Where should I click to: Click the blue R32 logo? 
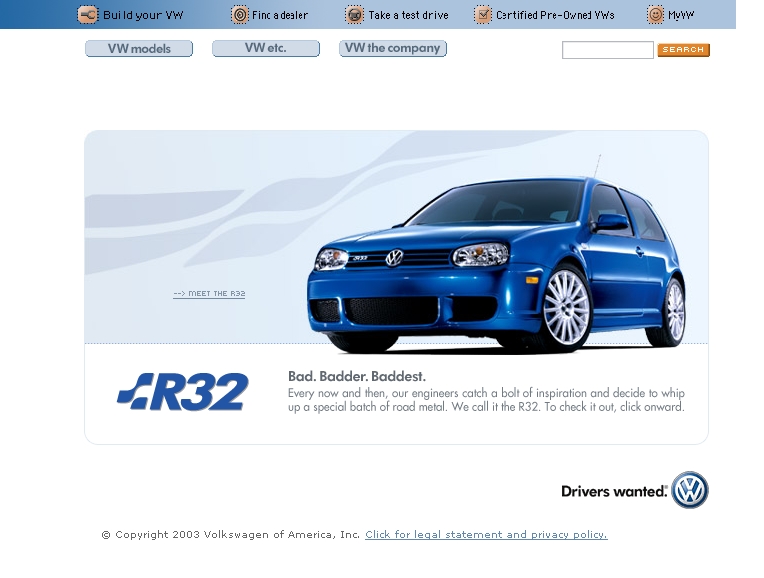182,391
